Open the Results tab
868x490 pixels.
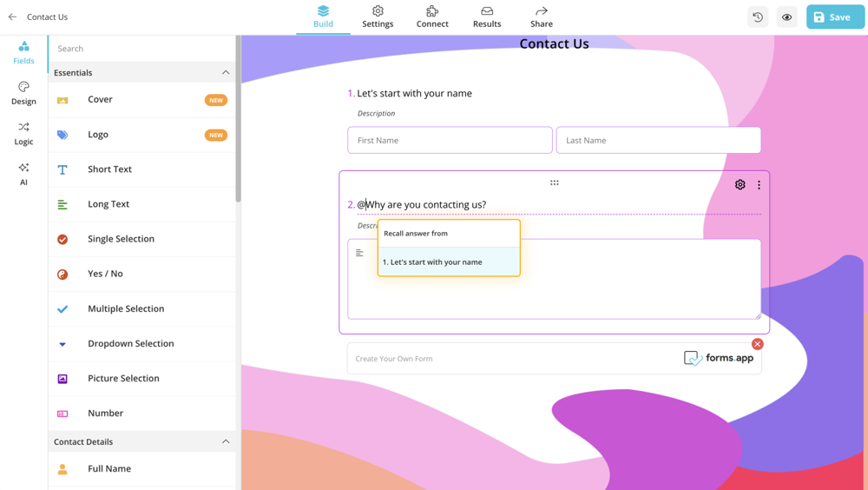(487, 17)
